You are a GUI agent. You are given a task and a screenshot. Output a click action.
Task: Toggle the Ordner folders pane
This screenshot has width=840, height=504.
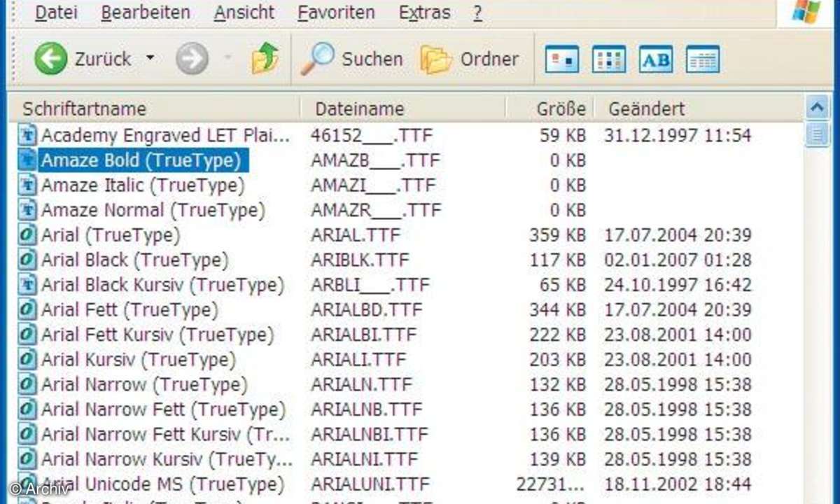pyautogui.click(x=470, y=59)
